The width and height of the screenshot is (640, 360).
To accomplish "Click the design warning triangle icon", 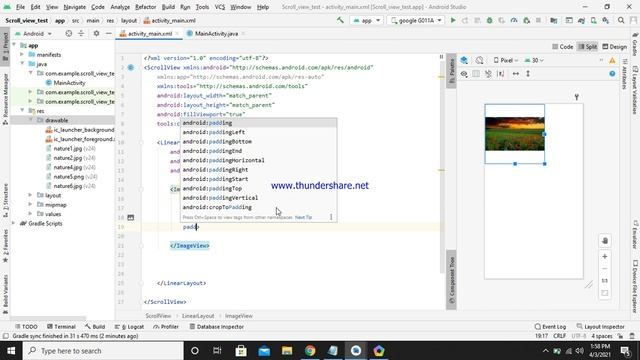I will (x=612, y=60).
